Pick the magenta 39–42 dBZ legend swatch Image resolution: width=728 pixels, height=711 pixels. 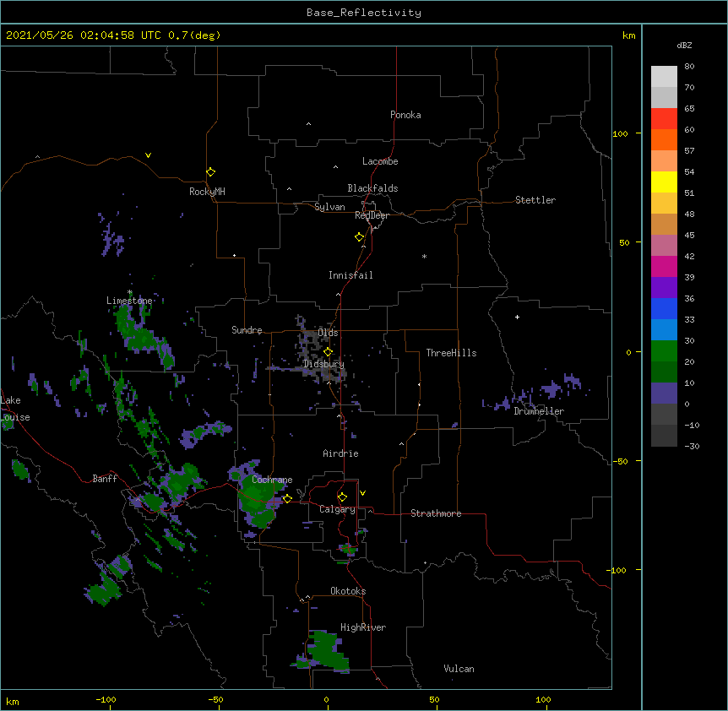click(664, 266)
